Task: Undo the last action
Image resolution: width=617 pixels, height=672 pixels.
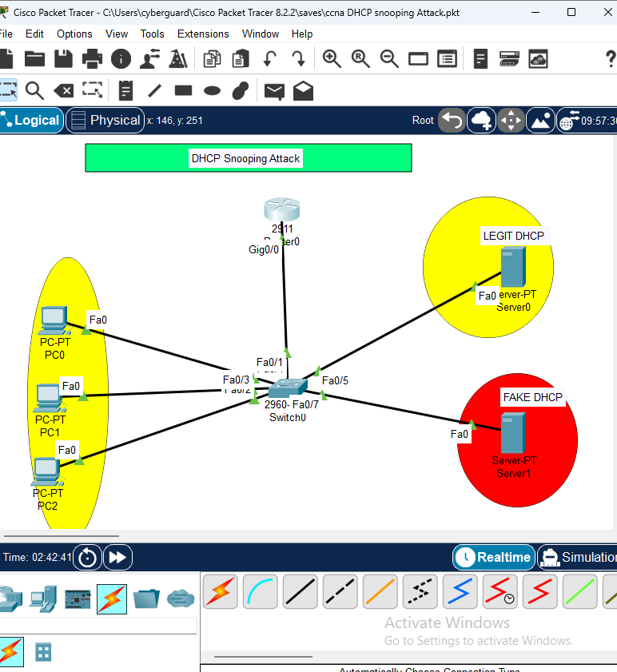Action: pos(269,58)
